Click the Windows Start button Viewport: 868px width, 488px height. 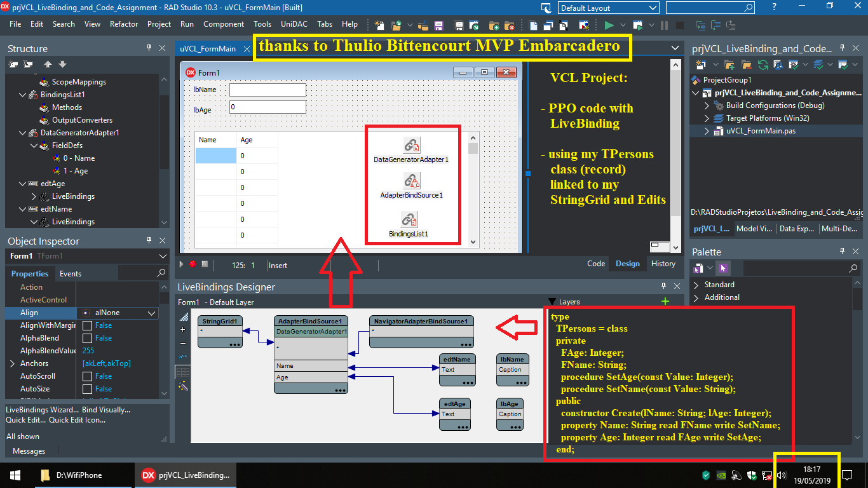click(15, 475)
